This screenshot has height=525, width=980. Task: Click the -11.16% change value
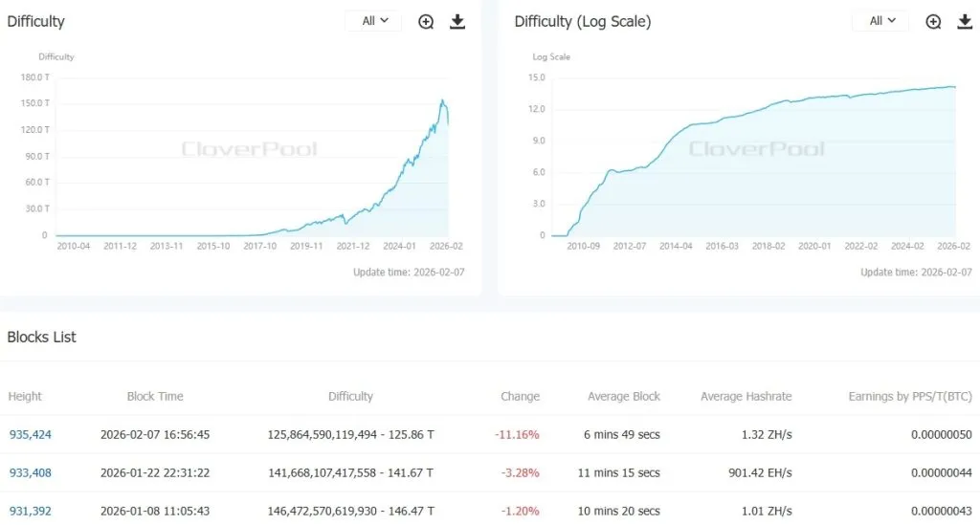pyautogui.click(x=517, y=434)
